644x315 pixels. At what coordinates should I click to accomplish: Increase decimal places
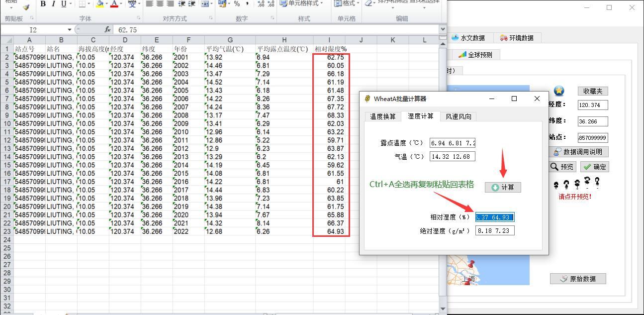[x=261, y=4]
